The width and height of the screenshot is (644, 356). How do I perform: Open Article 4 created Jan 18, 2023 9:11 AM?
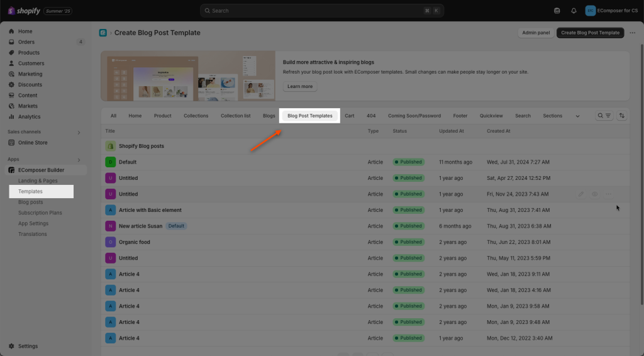[x=129, y=274]
